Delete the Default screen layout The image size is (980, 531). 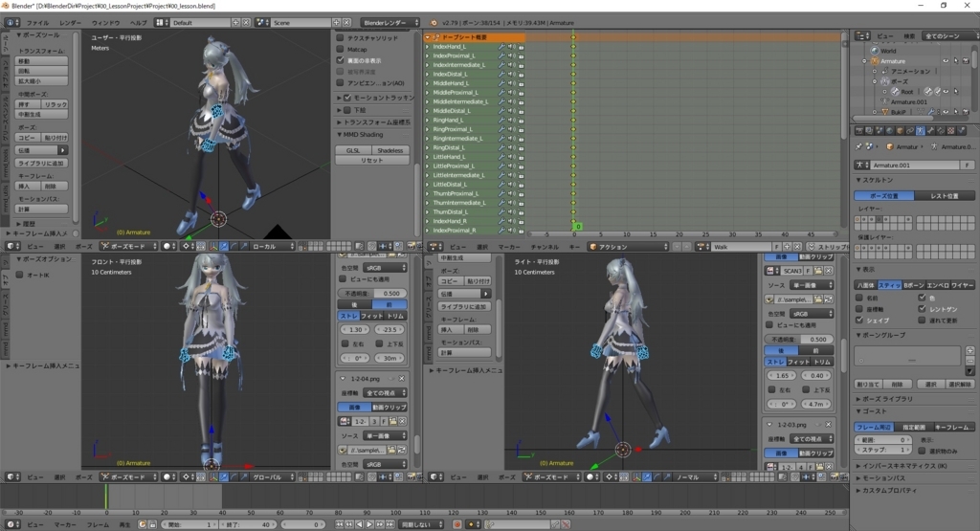pyautogui.click(x=246, y=23)
